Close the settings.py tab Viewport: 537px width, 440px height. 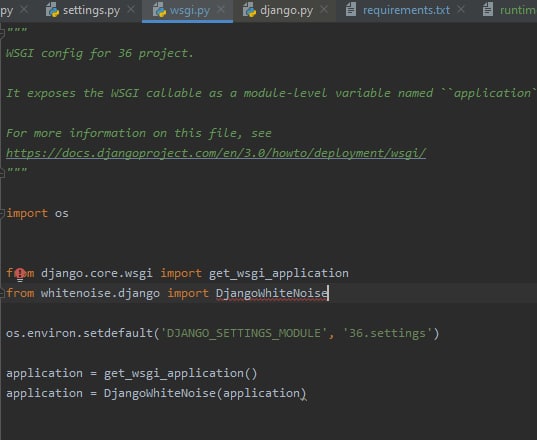[x=131, y=10]
